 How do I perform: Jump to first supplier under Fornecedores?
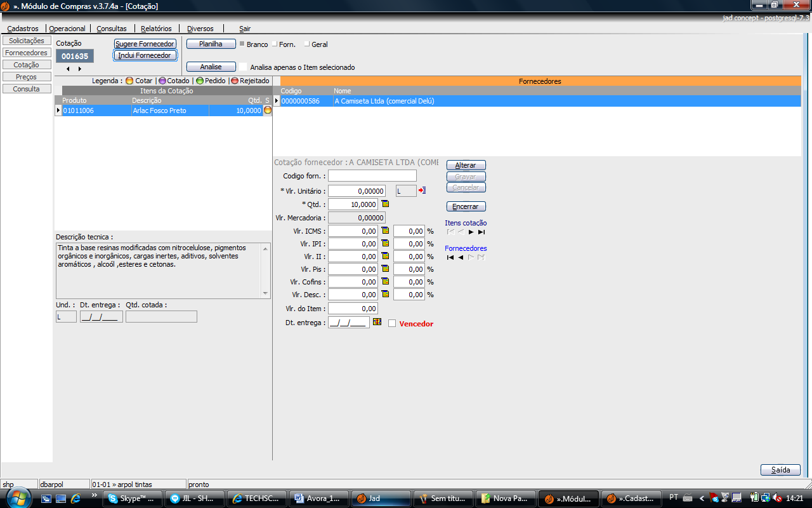coord(450,257)
